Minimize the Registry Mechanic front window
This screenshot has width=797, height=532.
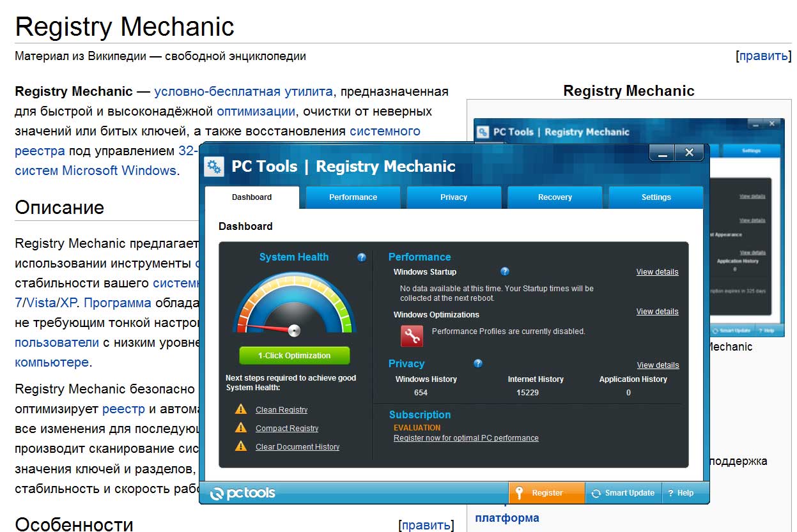coord(663,153)
